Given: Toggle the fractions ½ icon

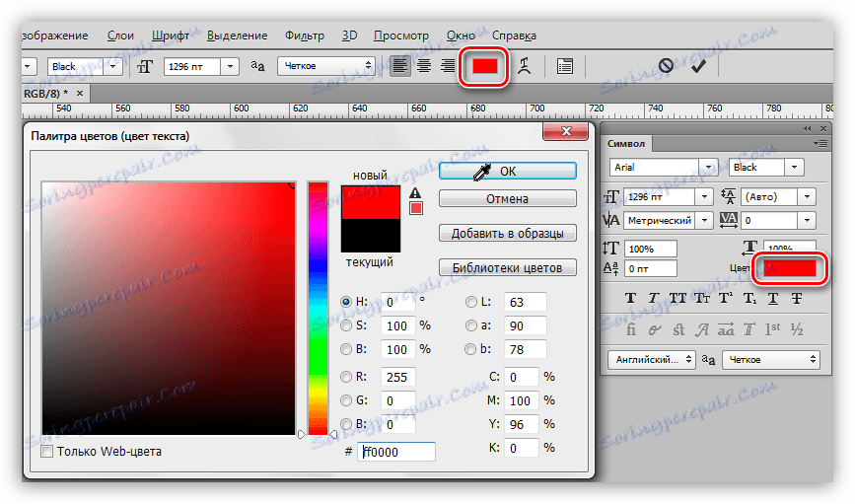Looking at the screenshot, I should coord(797,329).
